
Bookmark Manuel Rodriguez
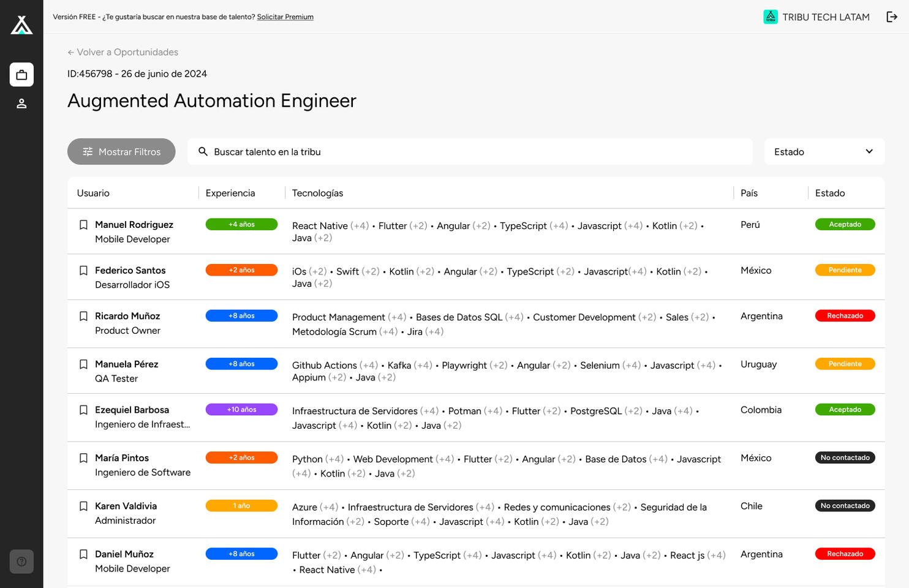point(84,225)
